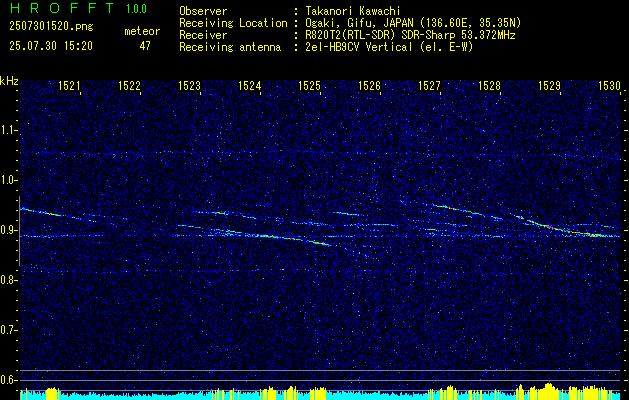629x400 pixels.
Task: Click the 2el-HB9CV Vertical antenna text
Action: [x=389, y=47]
